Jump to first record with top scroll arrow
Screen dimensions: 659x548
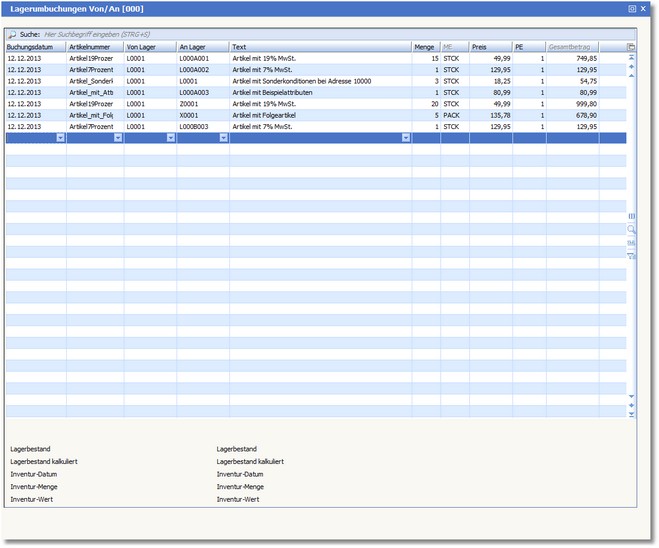click(x=631, y=58)
